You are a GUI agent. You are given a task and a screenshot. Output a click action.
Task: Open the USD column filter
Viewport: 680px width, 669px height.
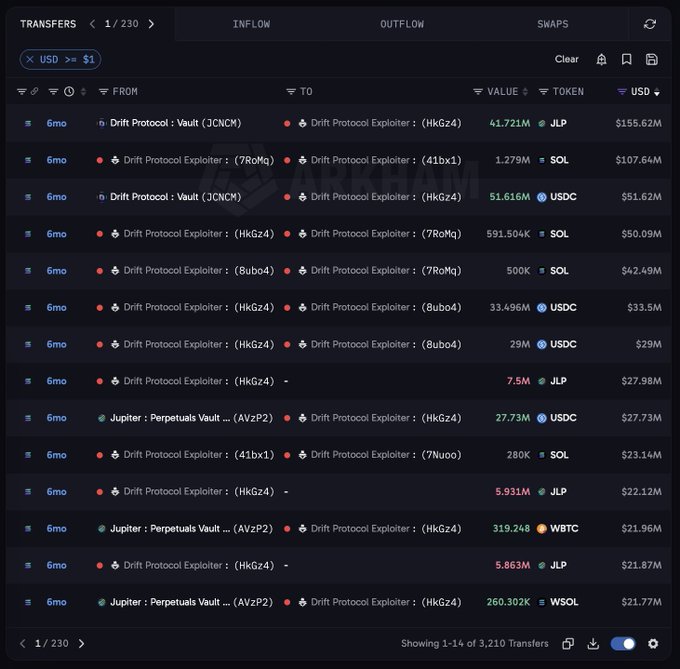622,91
